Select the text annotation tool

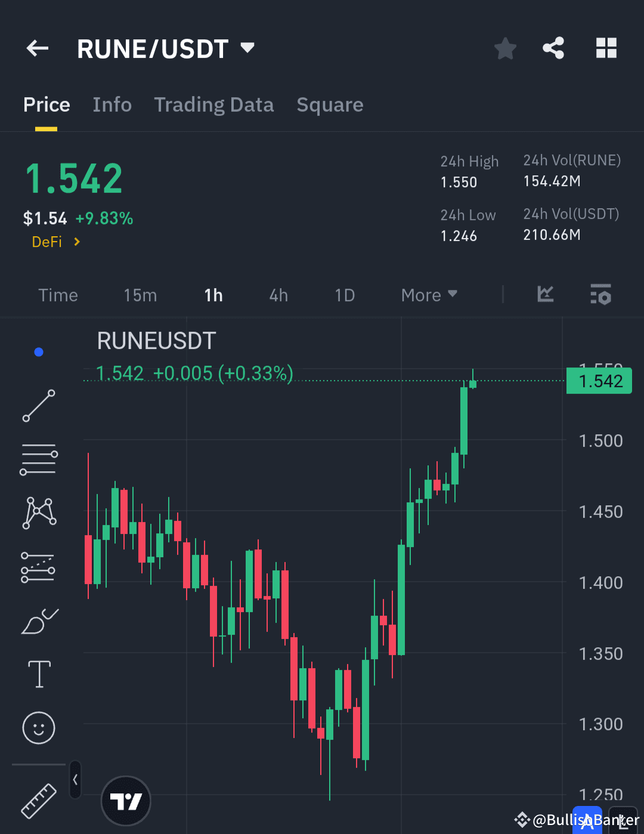[38, 674]
